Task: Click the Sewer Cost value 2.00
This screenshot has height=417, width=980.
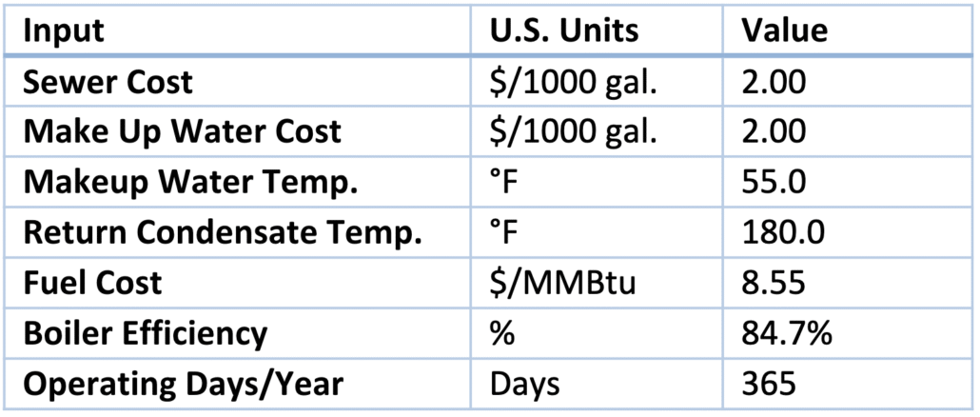Action: 774,82
